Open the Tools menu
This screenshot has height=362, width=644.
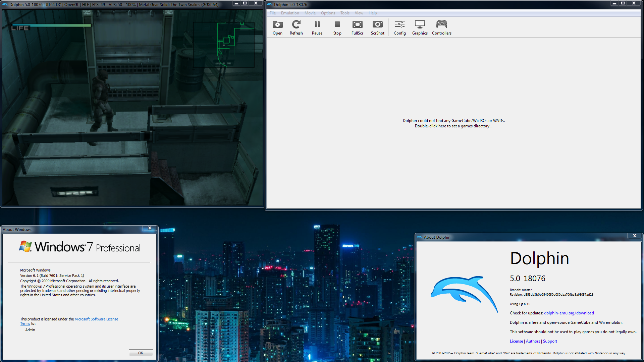click(x=345, y=13)
